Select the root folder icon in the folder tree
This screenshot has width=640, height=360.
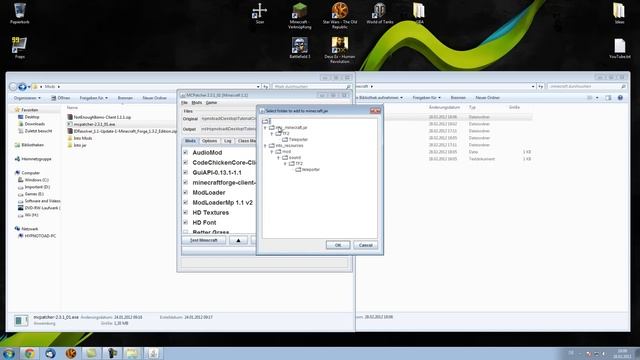[266, 121]
